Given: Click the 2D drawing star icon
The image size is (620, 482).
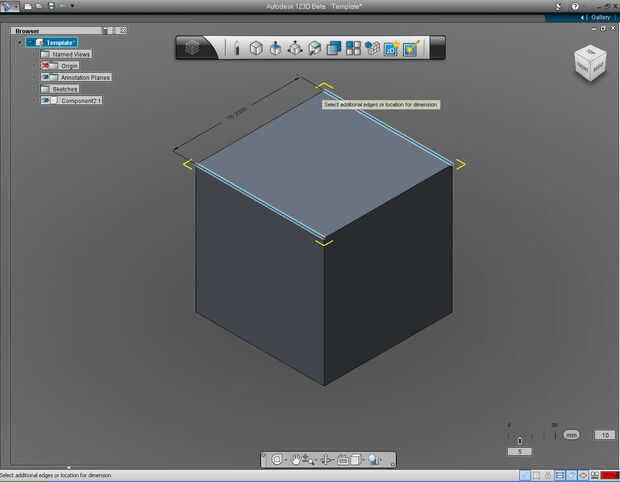Looking at the screenshot, I should [391, 48].
